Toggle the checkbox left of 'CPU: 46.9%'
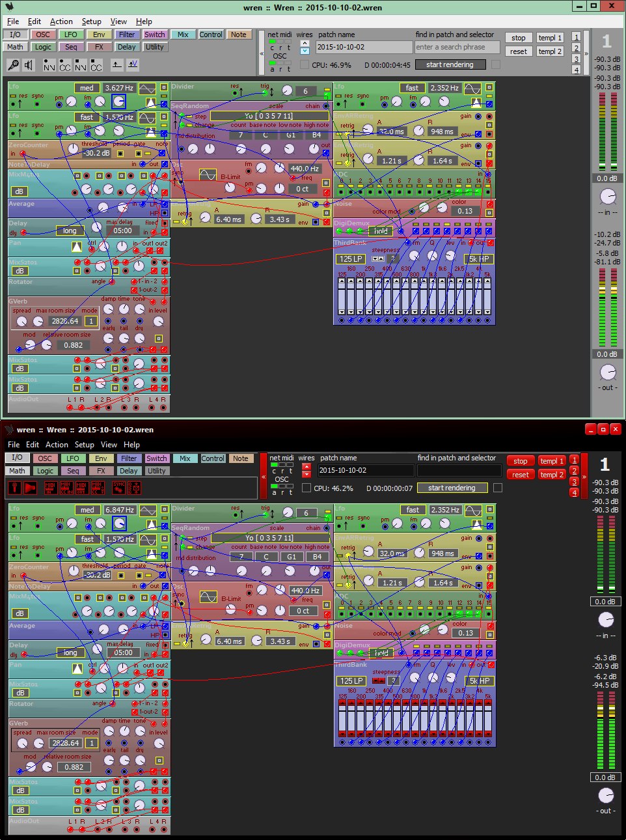This screenshot has height=840, width=626. point(305,64)
